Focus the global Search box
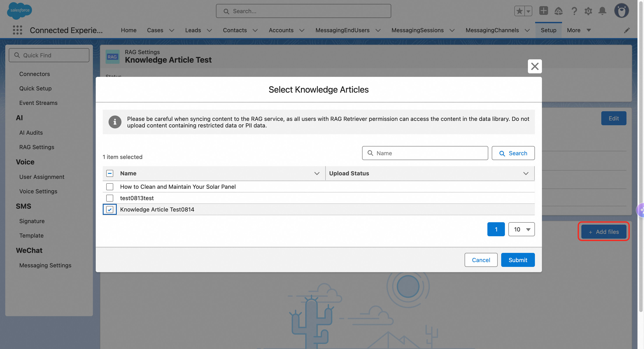The height and width of the screenshot is (349, 644). tap(304, 11)
